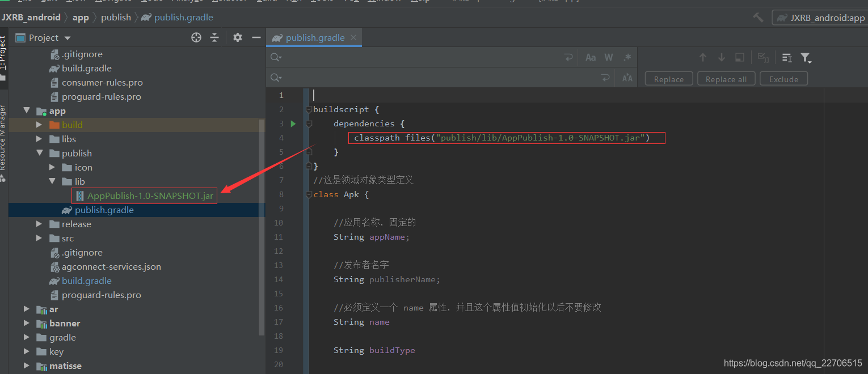Toggle Match Case (Aa) in find bar

[591, 57]
